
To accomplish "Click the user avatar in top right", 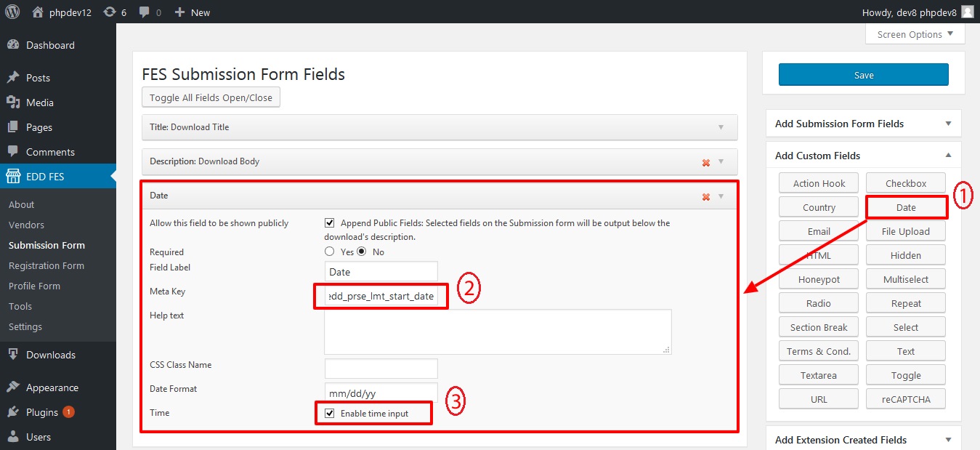I will click(967, 12).
